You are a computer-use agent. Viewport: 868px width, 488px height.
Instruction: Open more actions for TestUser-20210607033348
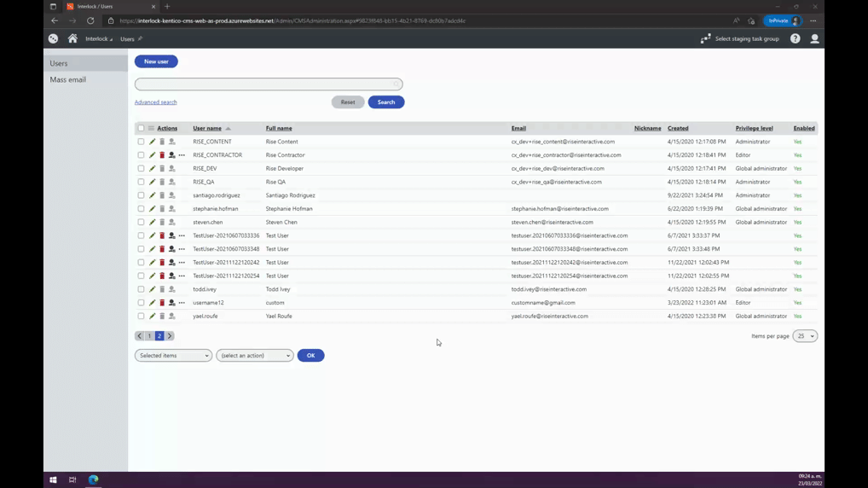click(x=182, y=249)
